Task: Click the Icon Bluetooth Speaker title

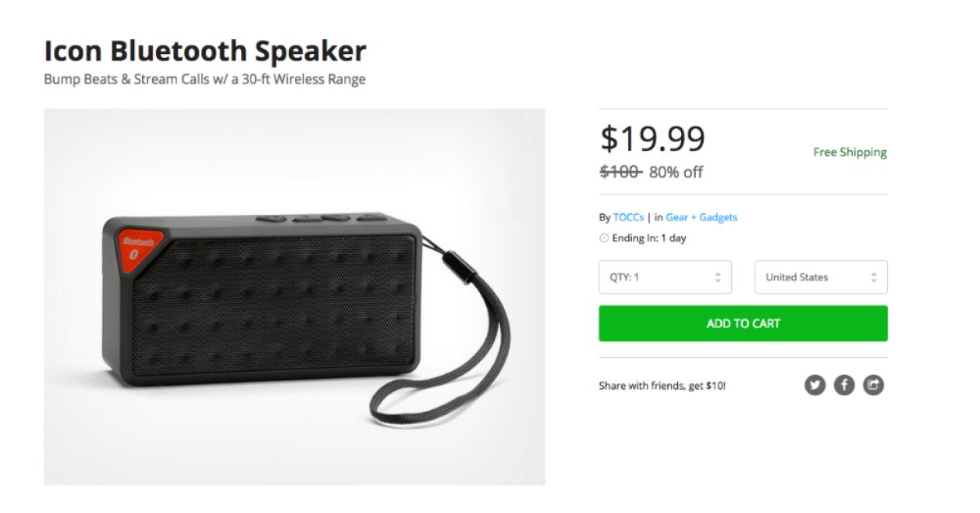Action: pos(205,51)
